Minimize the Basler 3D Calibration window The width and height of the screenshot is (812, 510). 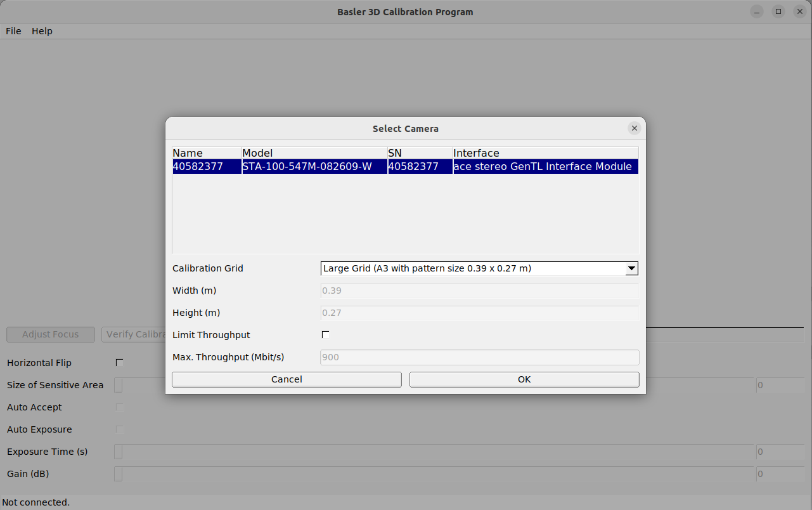click(x=757, y=11)
